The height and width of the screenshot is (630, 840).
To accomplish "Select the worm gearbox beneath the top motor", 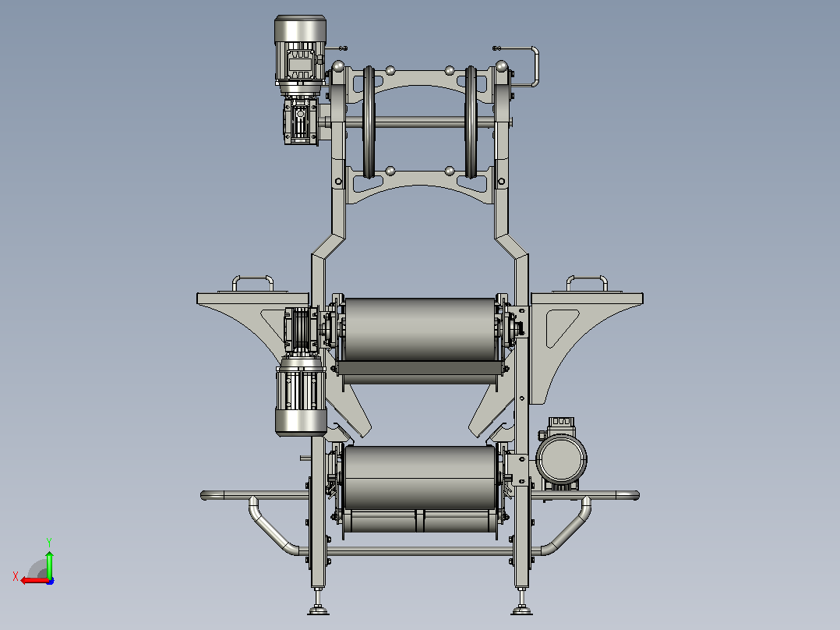I will 301,121.
